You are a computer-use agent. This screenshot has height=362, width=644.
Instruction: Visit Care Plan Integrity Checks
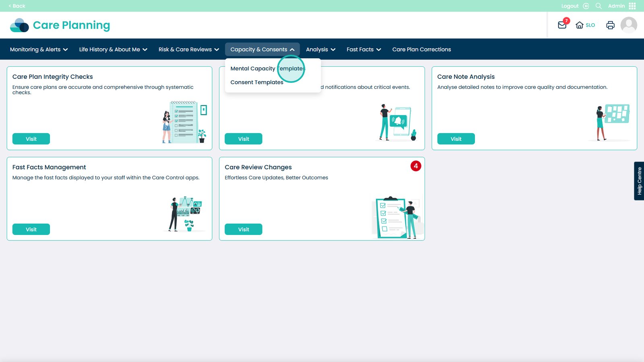click(x=31, y=139)
